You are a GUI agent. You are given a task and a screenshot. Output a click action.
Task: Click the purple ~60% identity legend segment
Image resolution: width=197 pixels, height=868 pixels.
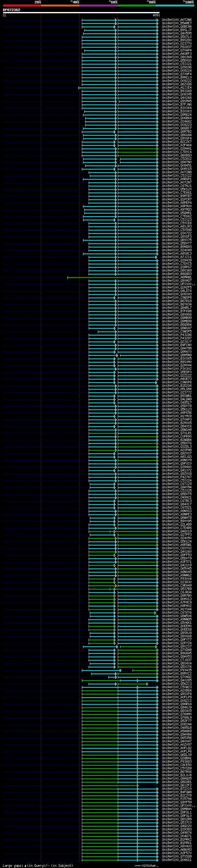click(99, 6)
